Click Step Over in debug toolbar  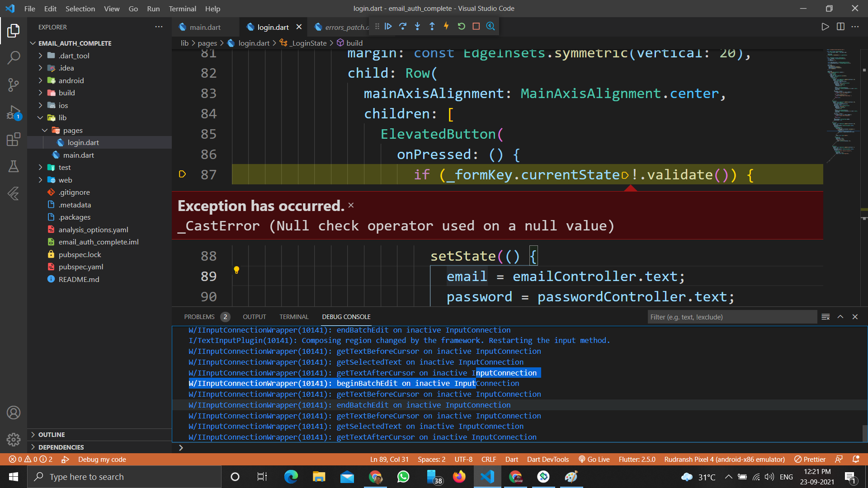click(403, 26)
